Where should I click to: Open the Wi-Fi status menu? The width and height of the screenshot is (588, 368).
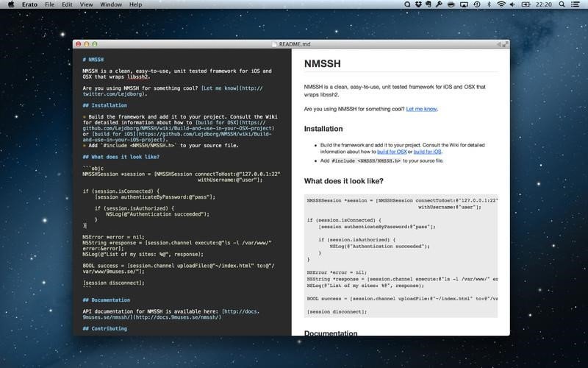coord(501,4)
